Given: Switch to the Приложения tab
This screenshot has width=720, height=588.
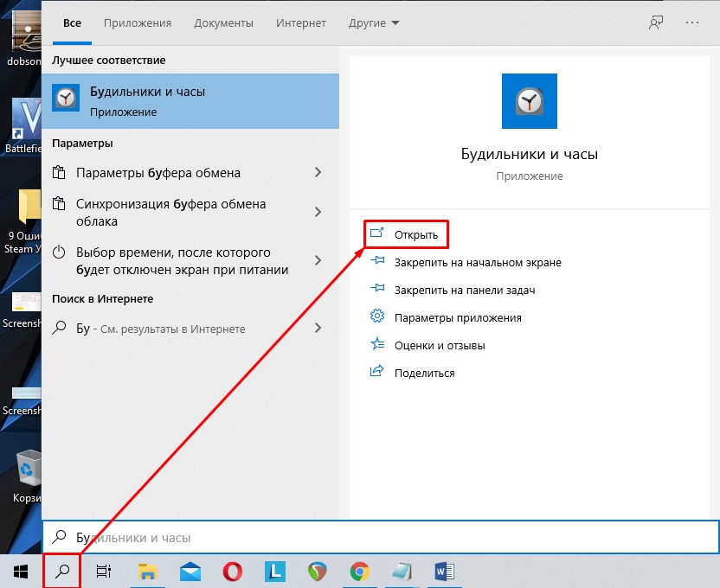Looking at the screenshot, I should tap(138, 22).
